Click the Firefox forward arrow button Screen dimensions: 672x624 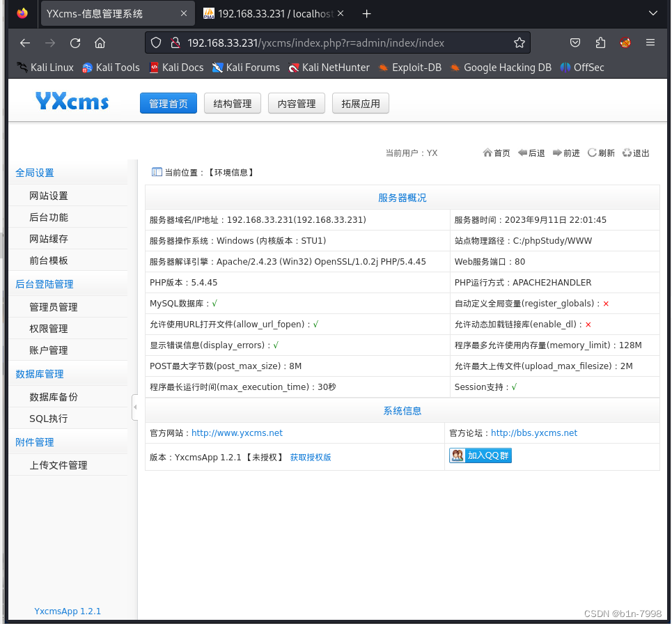(x=50, y=43)
